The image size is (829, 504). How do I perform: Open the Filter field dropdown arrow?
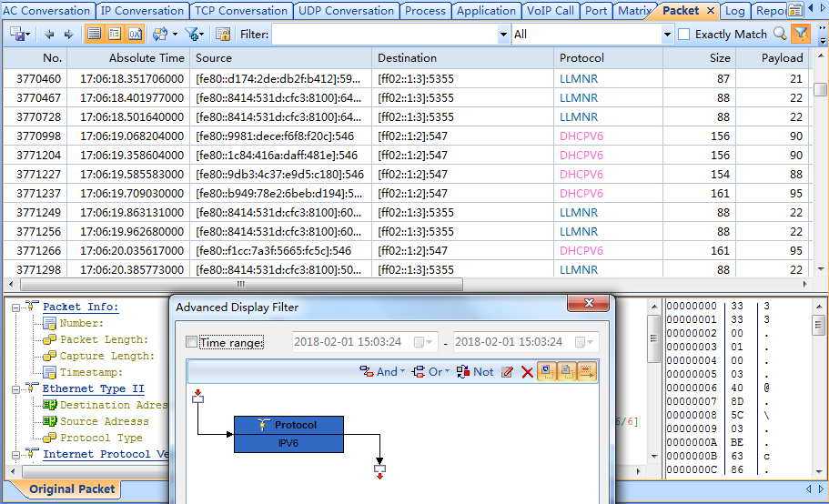click(503, 35)
